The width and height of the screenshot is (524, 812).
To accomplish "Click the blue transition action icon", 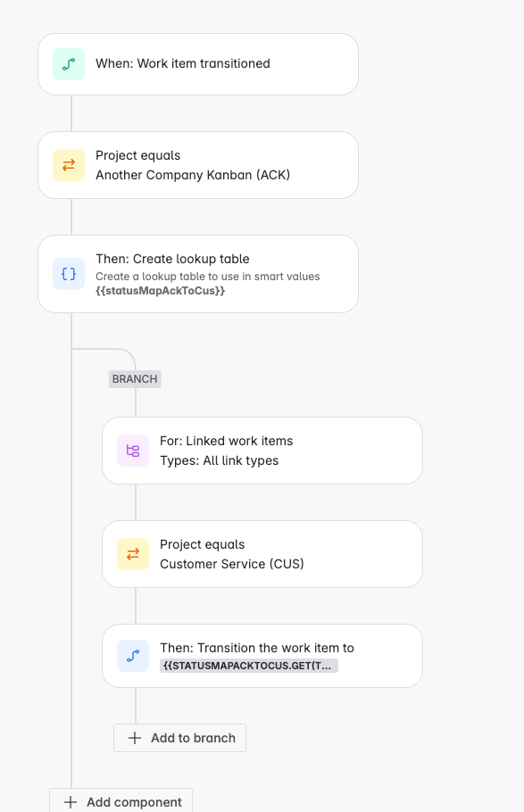I will tap(133, 656).
